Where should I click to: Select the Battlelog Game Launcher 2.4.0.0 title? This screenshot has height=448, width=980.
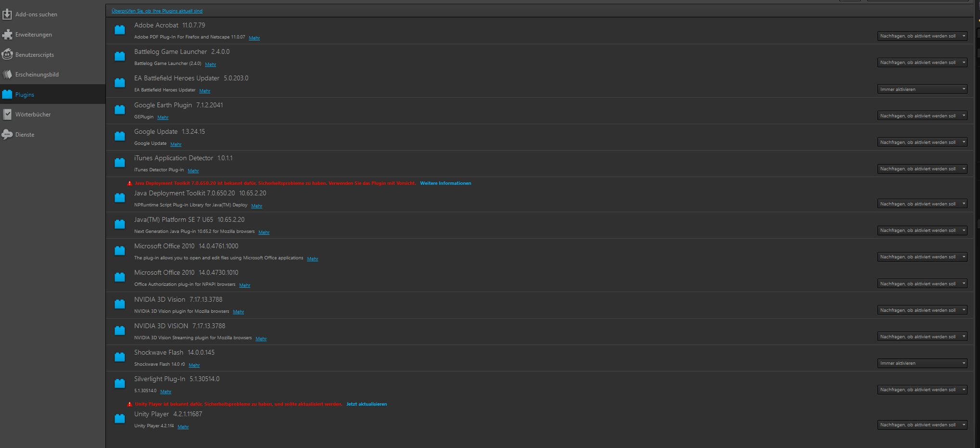[x=182, y=51]
